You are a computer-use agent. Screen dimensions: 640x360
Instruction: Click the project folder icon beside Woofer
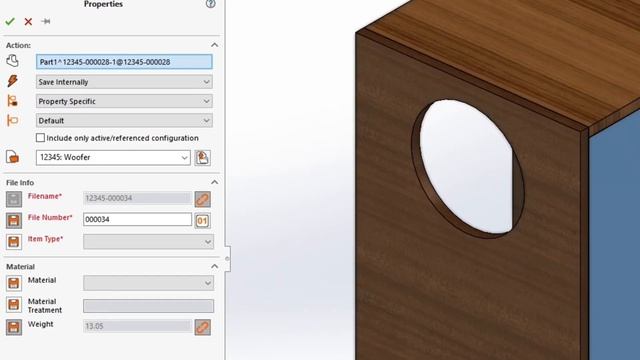(13, 157)
